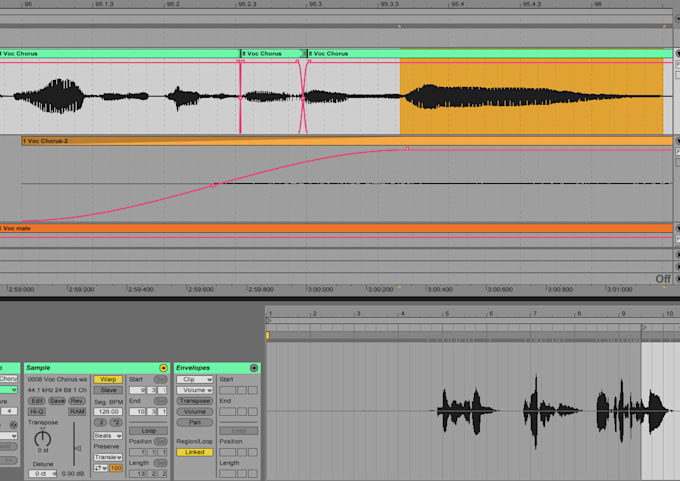The image size is (680, 481).
Task: Click the crossfade handle between the Voc Chorus clips
Action: click(303, 98)
